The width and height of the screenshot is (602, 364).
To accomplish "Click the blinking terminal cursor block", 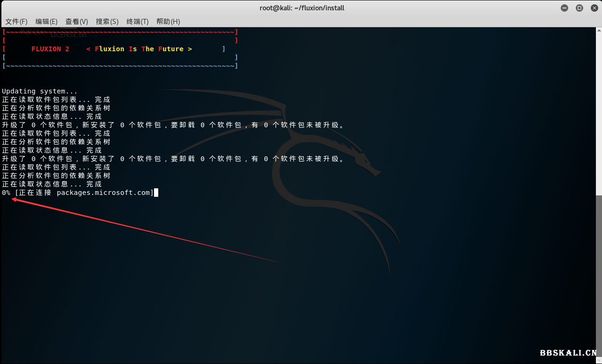I will point(157,193).
